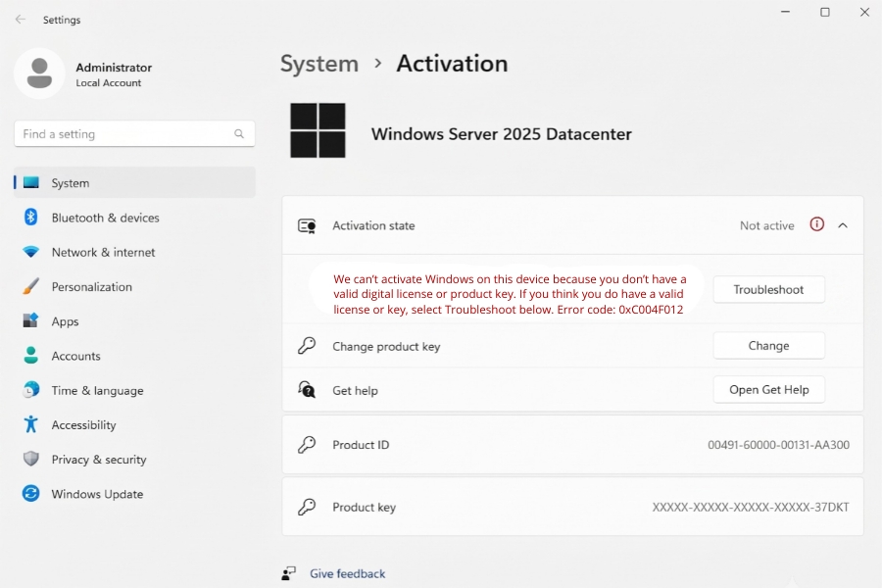Screen dimensions: 882x588
Task: Open System settings category
Action: pos(134,182)
